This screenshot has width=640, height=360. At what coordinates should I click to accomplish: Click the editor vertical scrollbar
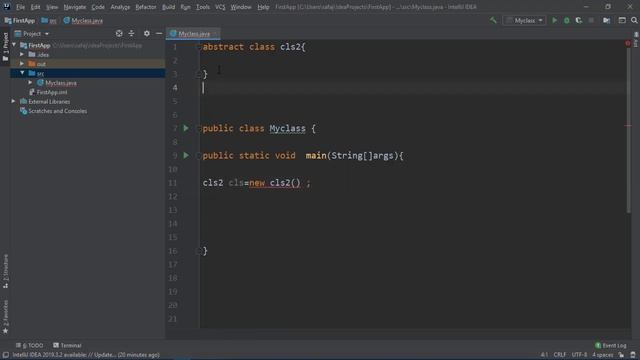629,131
